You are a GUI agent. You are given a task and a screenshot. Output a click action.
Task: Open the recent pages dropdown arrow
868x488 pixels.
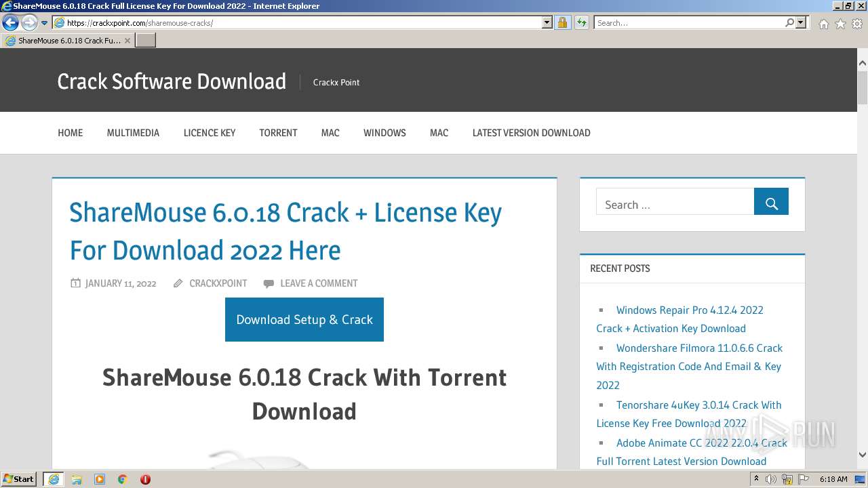click(44, 23)
